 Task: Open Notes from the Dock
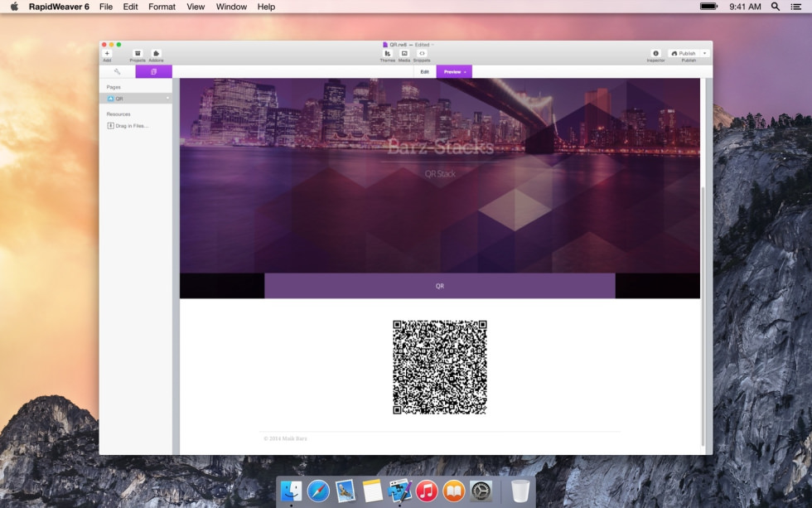point(372,491)
